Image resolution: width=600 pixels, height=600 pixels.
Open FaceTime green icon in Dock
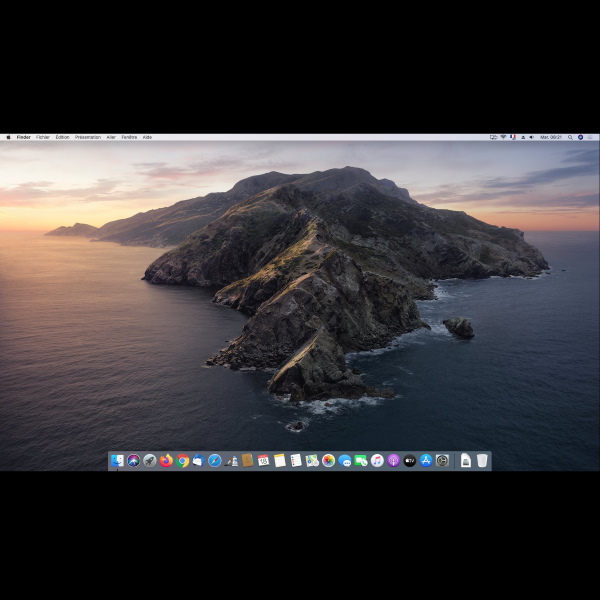[x=361, y=461]
